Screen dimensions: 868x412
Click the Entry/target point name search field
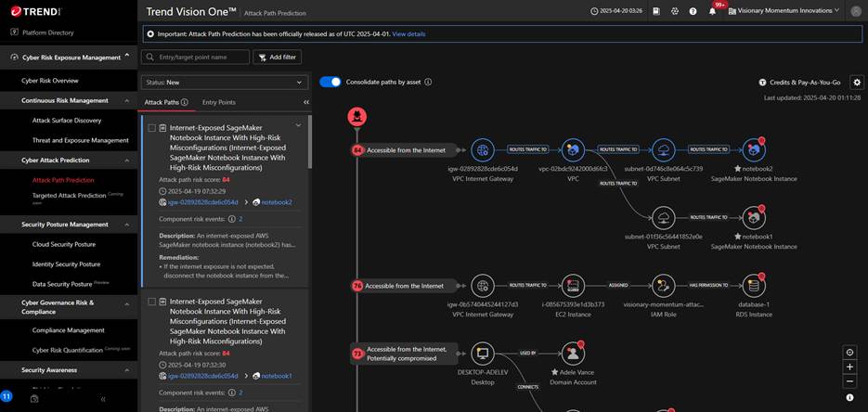coord(195,57)
